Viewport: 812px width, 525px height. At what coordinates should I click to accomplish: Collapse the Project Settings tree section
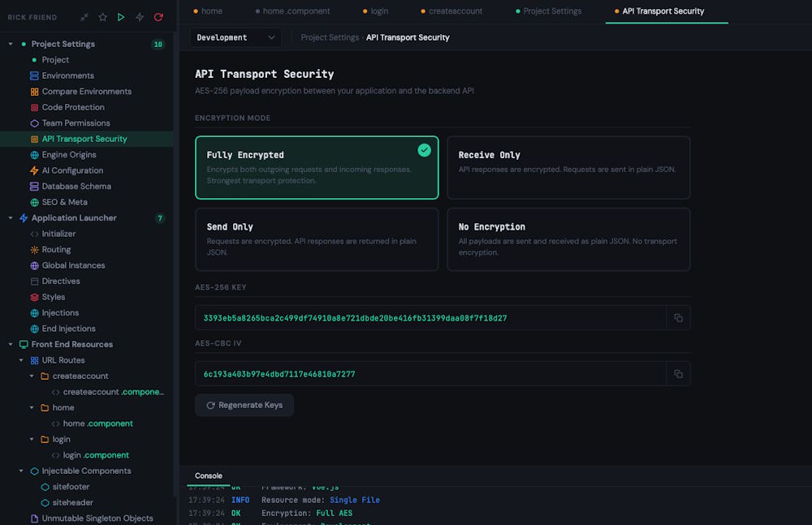tap(11, 44)
